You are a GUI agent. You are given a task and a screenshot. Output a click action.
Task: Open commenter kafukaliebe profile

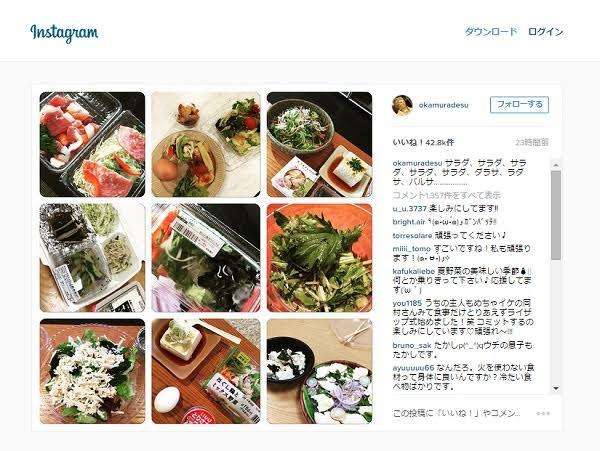tap(414, 271)
